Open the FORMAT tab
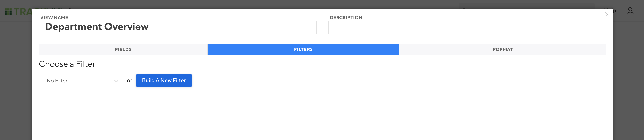Viewport: 644px width, 140px height. 502,49
